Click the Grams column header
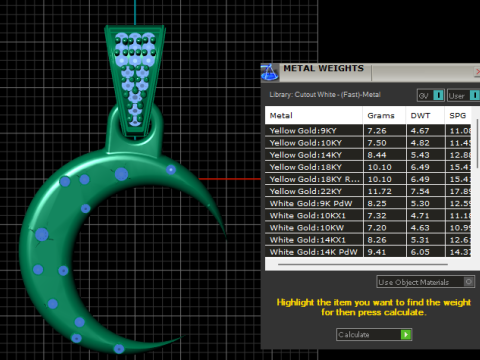 384,115
